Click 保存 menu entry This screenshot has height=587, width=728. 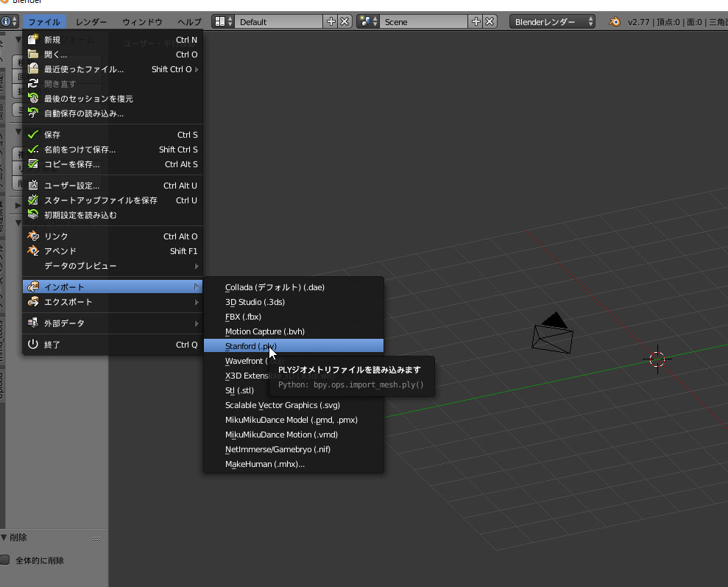pos(113,135)
